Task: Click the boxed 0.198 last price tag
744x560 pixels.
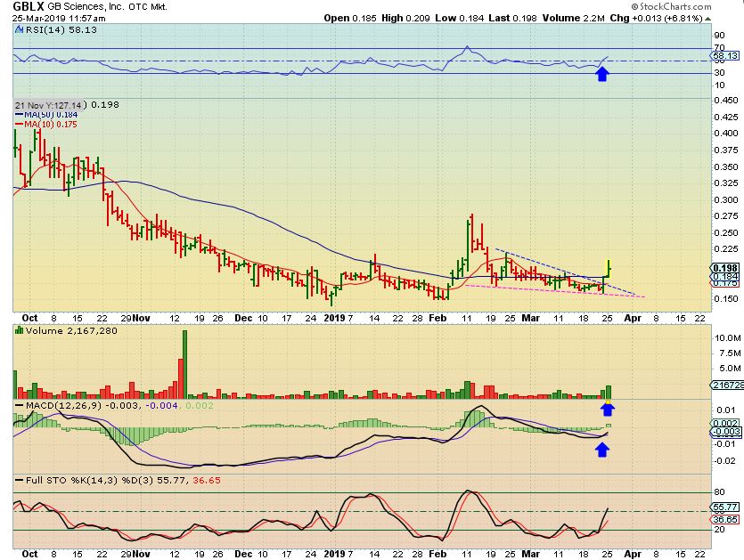Action: coord(725,268)
